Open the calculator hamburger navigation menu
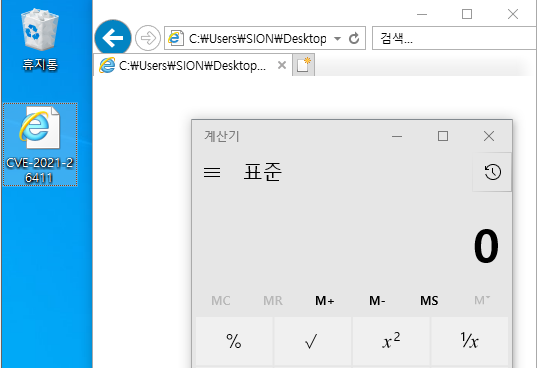The height and width of the screenshot is (368, 537). (x=212, y=172)
